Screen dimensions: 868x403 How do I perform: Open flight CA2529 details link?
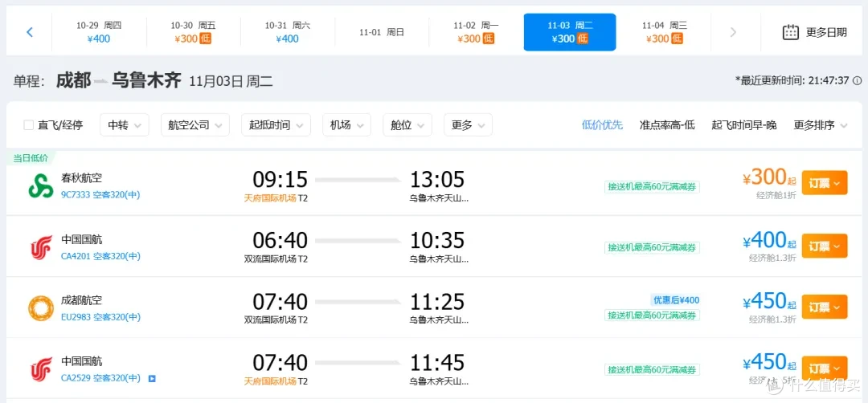click(100, 378)
